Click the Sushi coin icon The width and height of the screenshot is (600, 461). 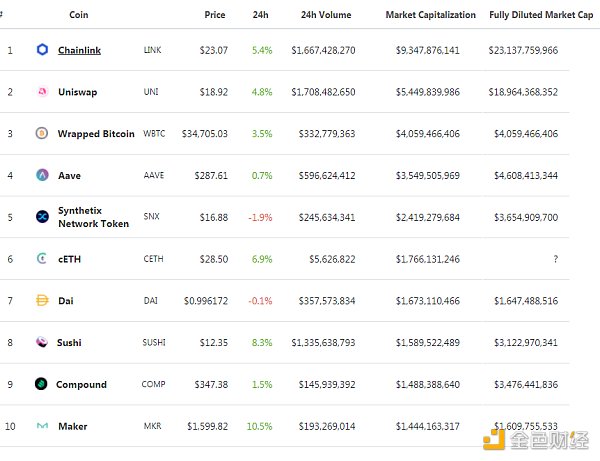pos(42,342)
